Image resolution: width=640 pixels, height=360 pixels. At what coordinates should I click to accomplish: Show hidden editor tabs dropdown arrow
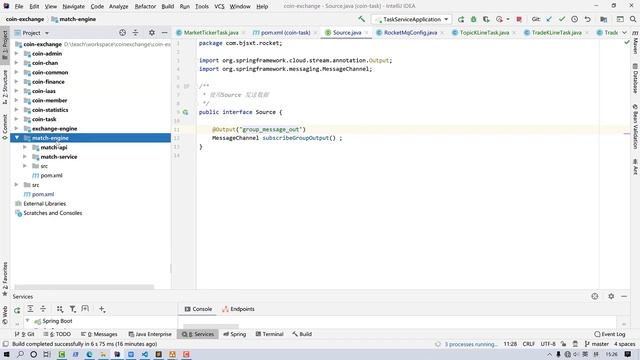coord(624,32)
